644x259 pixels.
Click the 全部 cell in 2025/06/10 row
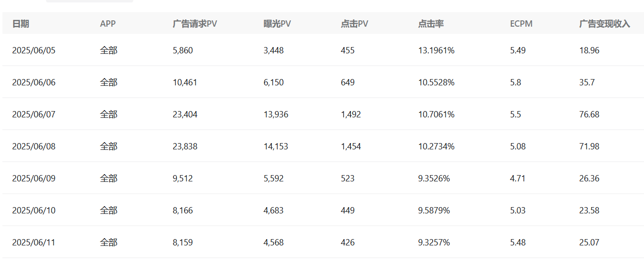pyautogui.click(x=109, y=210)
